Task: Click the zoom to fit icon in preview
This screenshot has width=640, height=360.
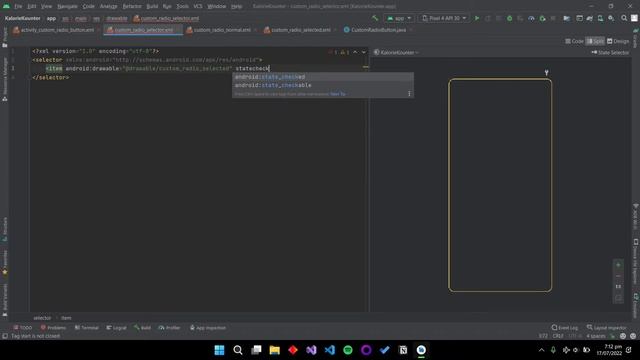Action: tap(618, 298)
